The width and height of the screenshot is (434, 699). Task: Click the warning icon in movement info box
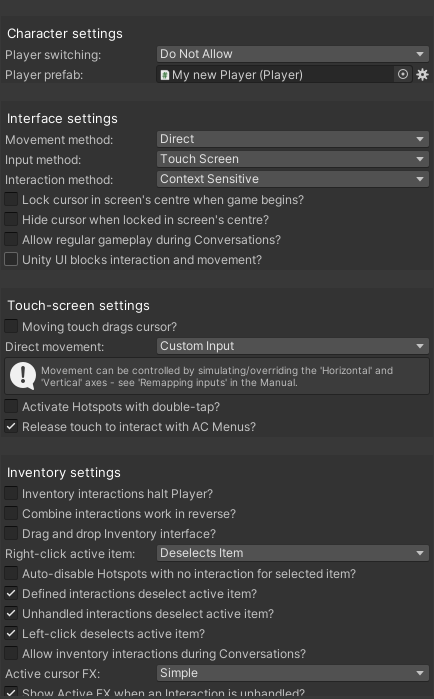click(23, 376)
